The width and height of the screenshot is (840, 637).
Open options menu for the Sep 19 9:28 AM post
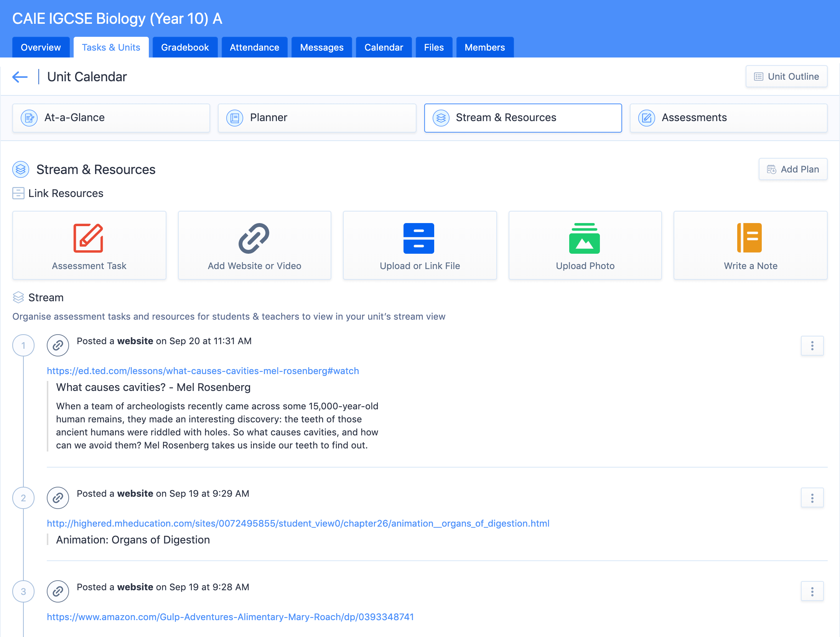(x=812, y=591)
